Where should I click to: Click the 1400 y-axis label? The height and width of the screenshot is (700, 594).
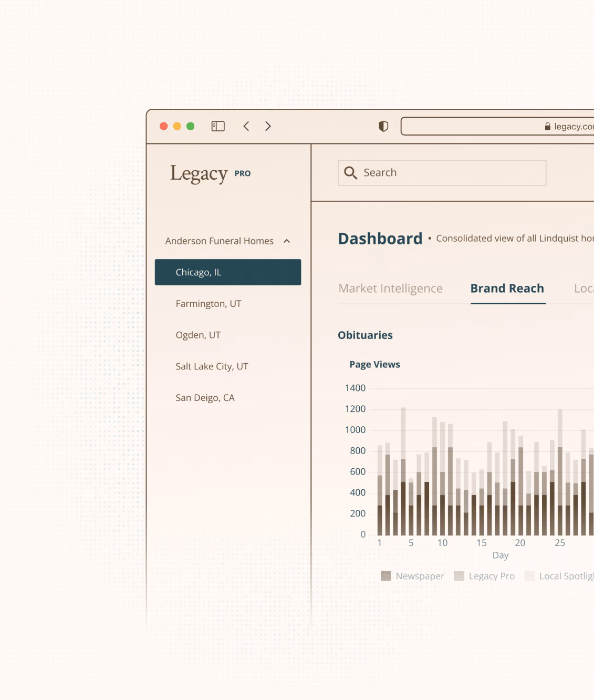tap(356, 388)
